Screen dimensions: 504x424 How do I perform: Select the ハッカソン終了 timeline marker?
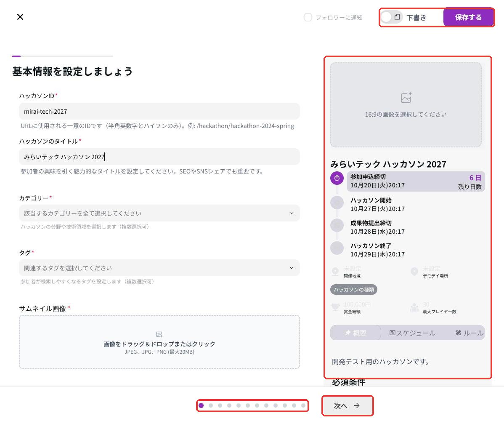[337, 248]
